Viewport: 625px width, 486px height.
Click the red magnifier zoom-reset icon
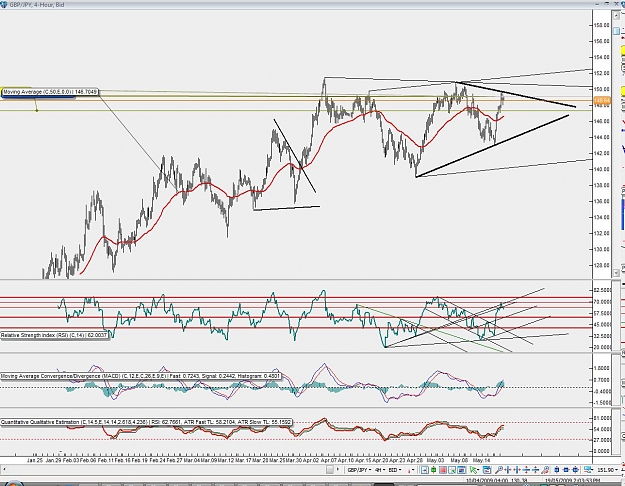click(545, 470)
